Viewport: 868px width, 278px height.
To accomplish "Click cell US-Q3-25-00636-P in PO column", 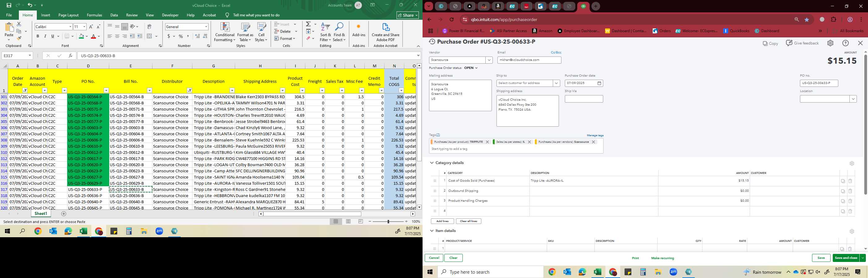I will (88, 196).
